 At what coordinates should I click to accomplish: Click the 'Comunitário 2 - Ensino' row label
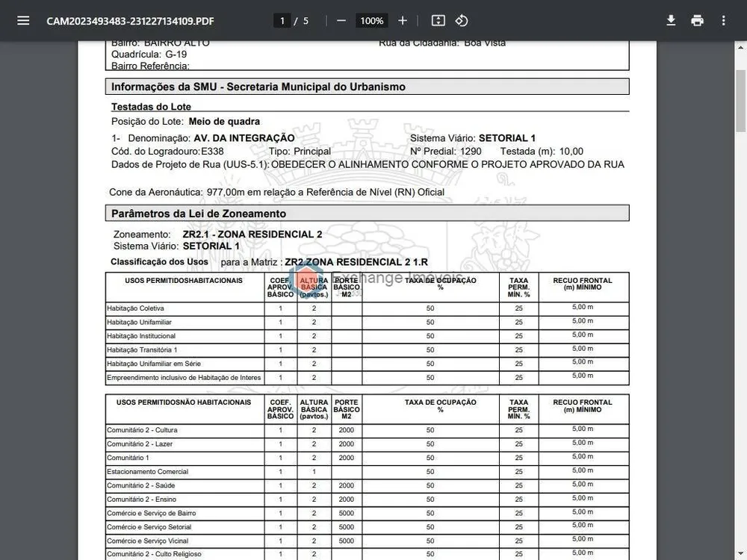pos(141,500)
